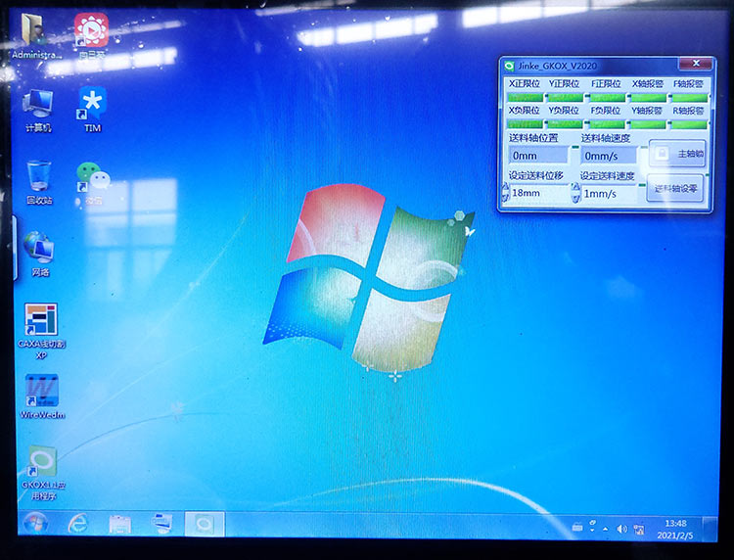The height and width of the screenshot is (560, 734).
Task: Click the Jinke_GKOX_V2020 title text
Action: click(x=557, y=66)
